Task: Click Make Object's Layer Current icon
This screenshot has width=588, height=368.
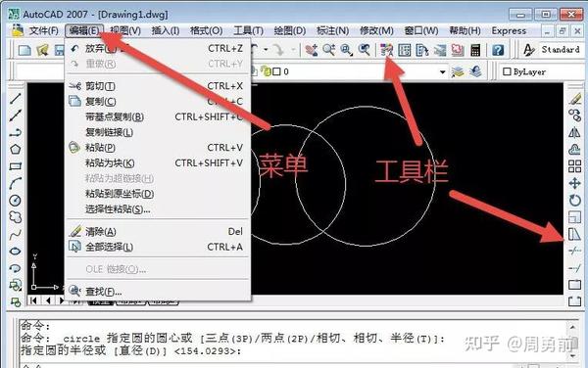Action: click(x=458, y=71)
